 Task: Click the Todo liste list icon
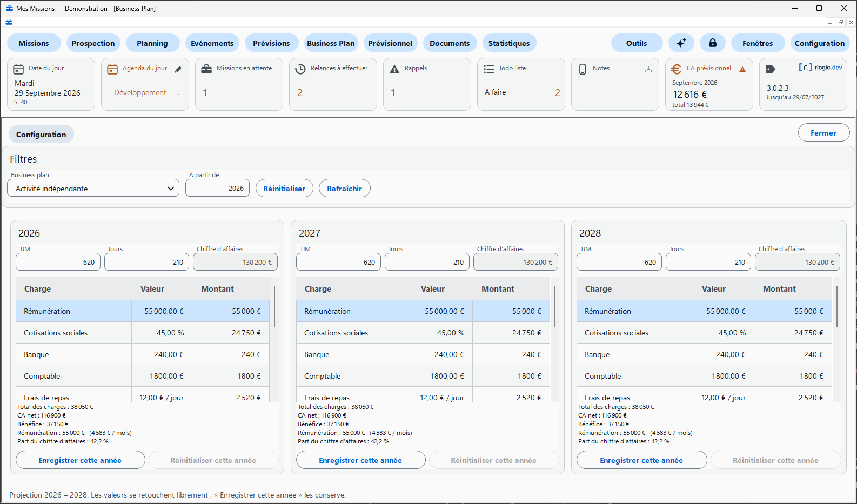click(488, 69)
